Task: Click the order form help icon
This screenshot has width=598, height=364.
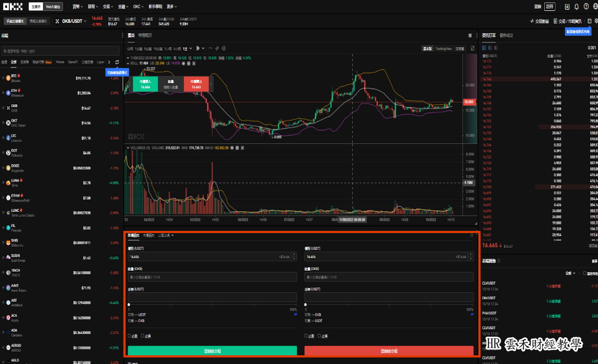Action: pos(472,235)
